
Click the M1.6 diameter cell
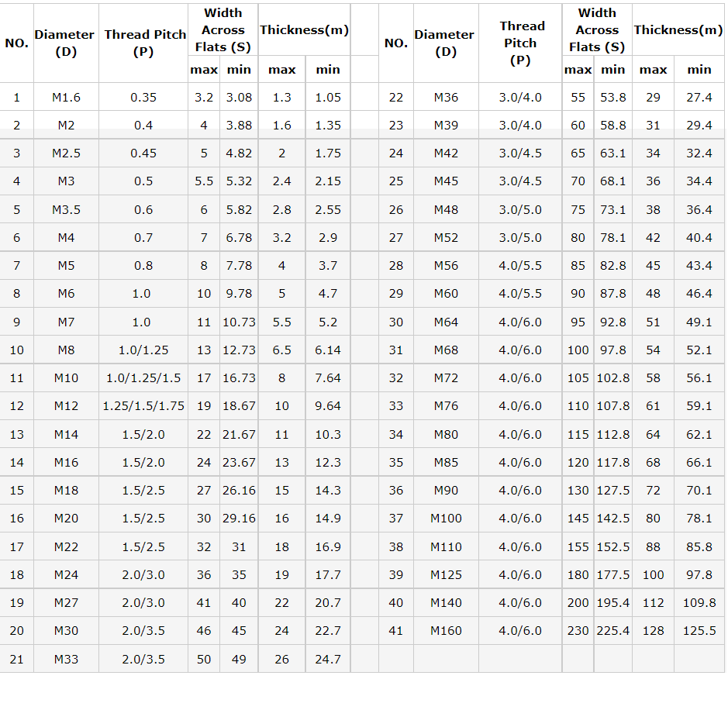(x=66, y=97)
